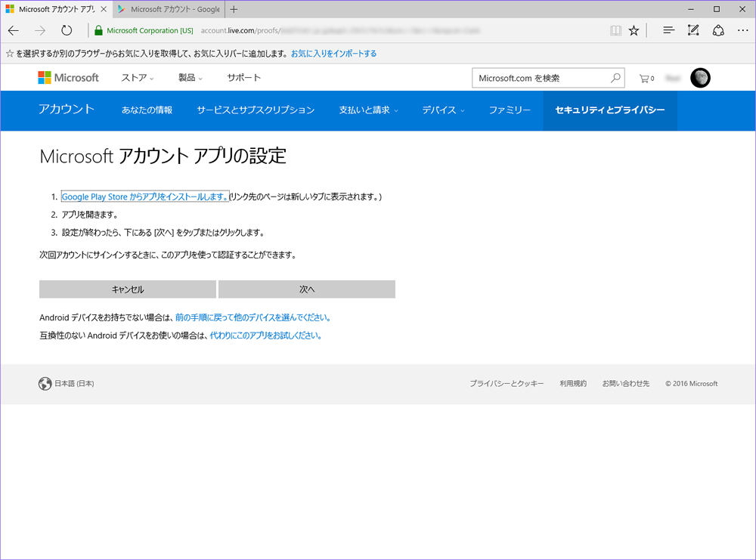Maximize the browser window

(717, 9)
